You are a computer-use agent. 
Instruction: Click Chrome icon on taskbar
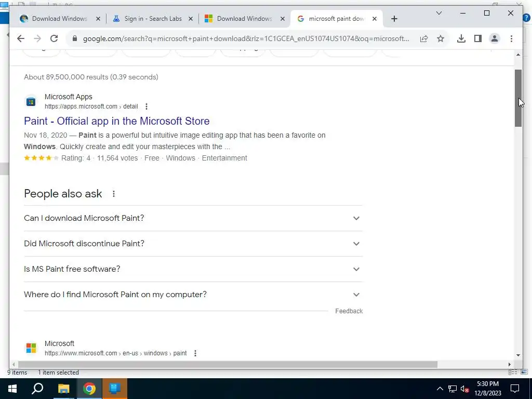point(89,389)
